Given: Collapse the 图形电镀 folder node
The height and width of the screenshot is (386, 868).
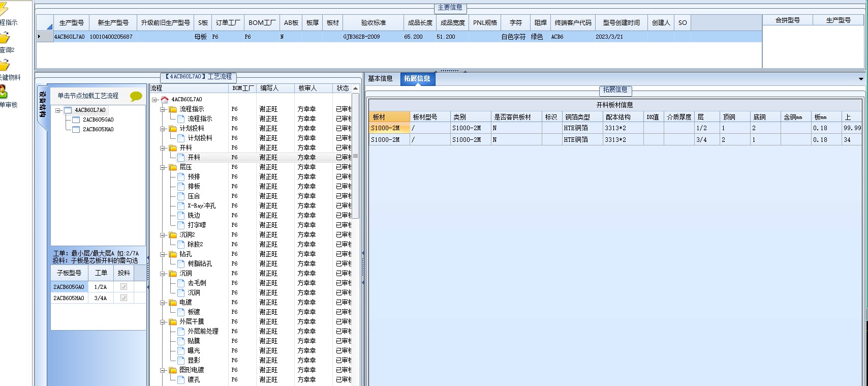Looking at the screenshot, I should (163, 370).
